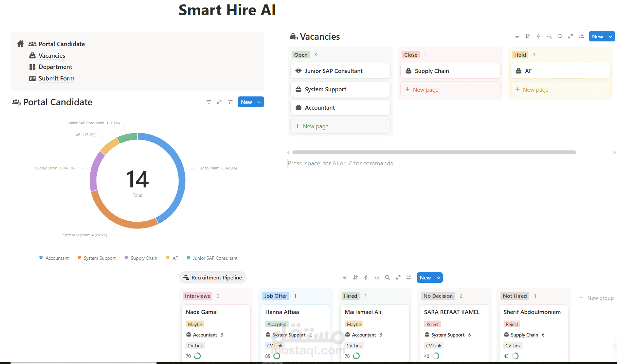Open CV Link on Nada Gamal card
This screenshot has height=364, width=617.
pos(195,346)
